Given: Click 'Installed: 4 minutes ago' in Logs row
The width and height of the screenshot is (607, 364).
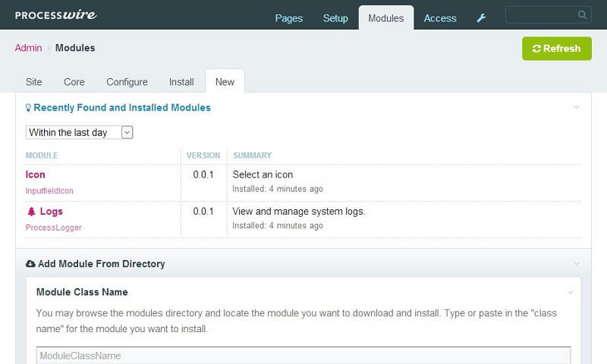Looking at the screenshot, I should pyautogui.click(x=278, y=225).
